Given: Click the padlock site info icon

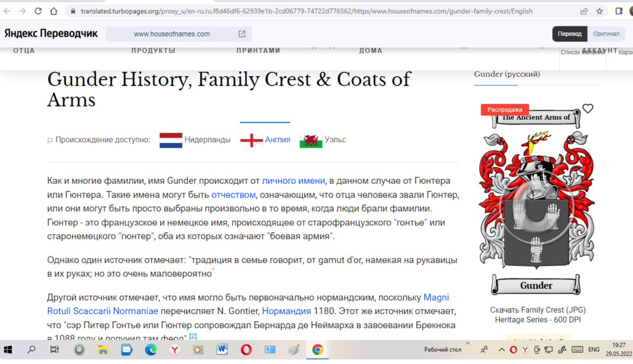Looking at the screenshot, I should 73,11.
